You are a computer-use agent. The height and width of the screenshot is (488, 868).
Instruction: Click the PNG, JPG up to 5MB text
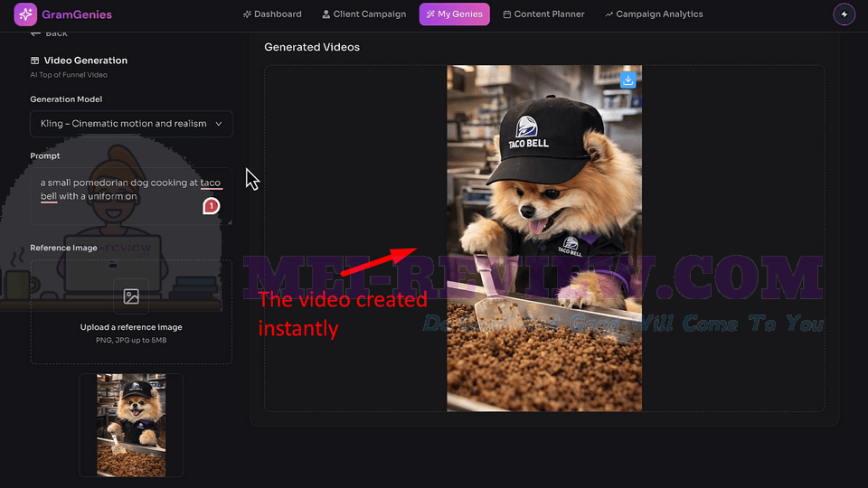pos(131,341)
